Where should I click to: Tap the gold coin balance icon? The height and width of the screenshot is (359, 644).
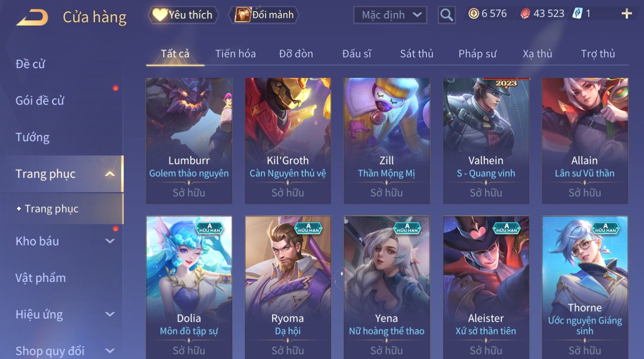tap(473, 14)
